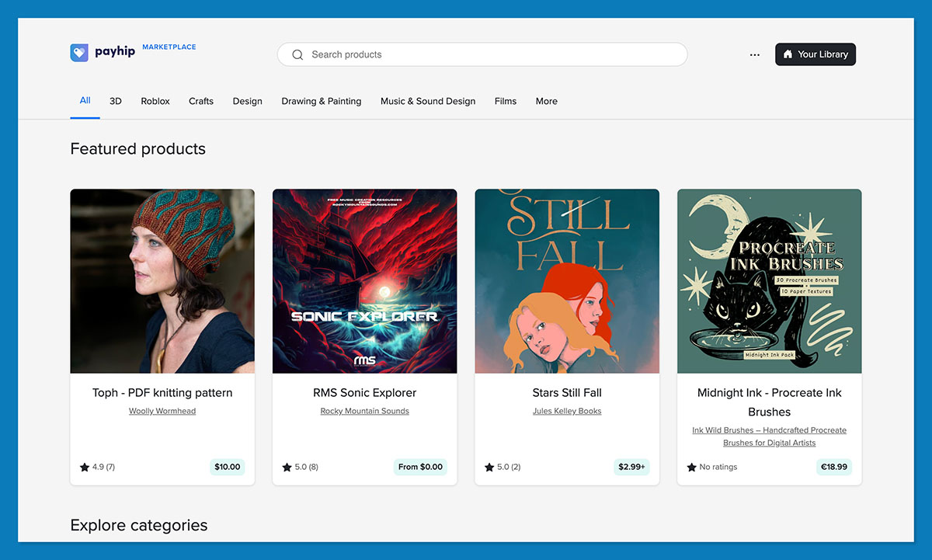Screen dimensions: 932x560
Task: Click the star icon on RMS Sonic Explorer card
Action: pos(287,468)
